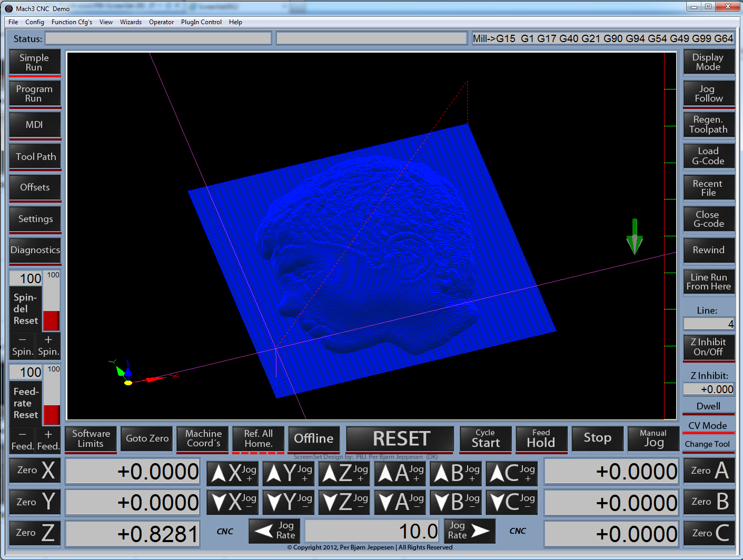Toggle Machine Coord's display

pos(203,438)
